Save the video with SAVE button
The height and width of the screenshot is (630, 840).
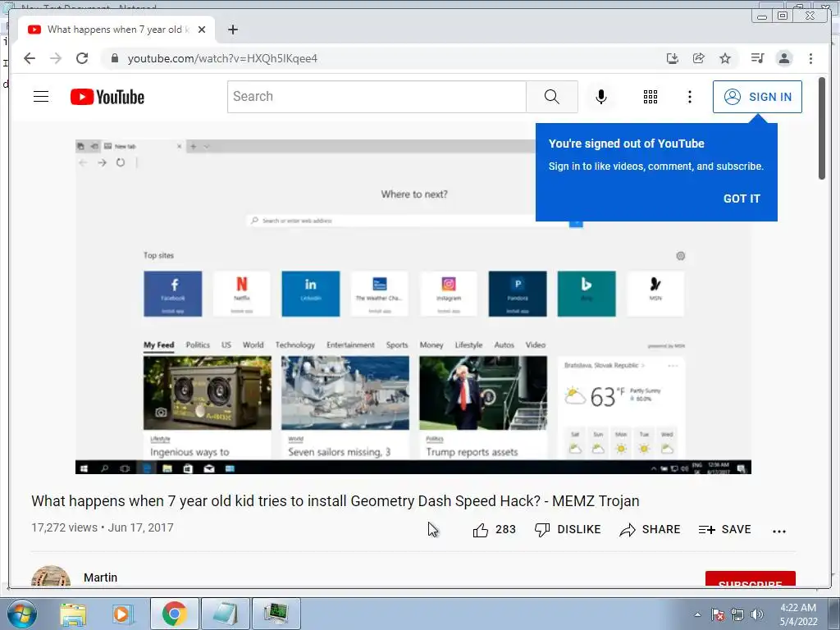[x=724, y=530]
